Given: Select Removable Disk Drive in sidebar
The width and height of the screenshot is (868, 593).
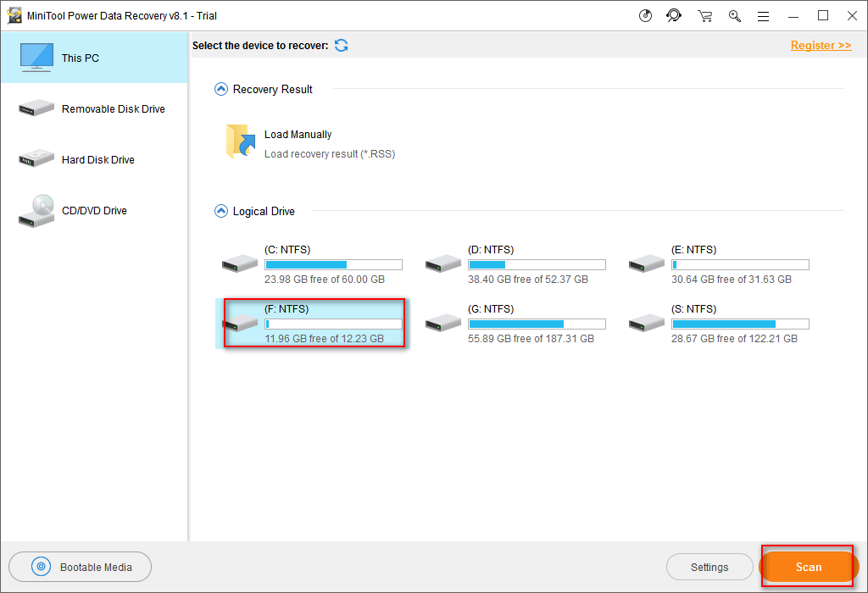Looking at the screenshot, I should point(95,109).
